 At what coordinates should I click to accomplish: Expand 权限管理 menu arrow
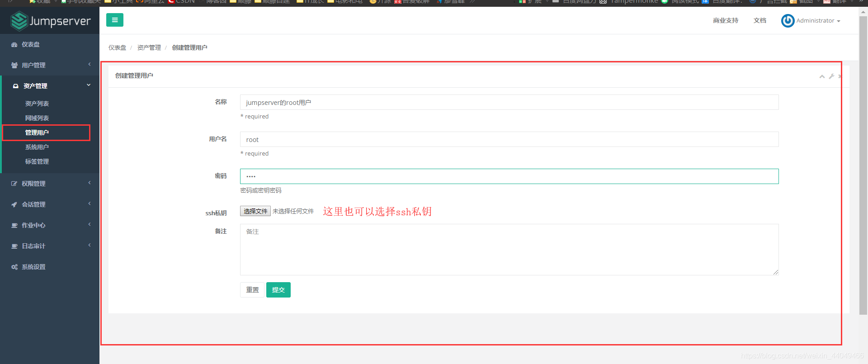click(x=90, y=183)
